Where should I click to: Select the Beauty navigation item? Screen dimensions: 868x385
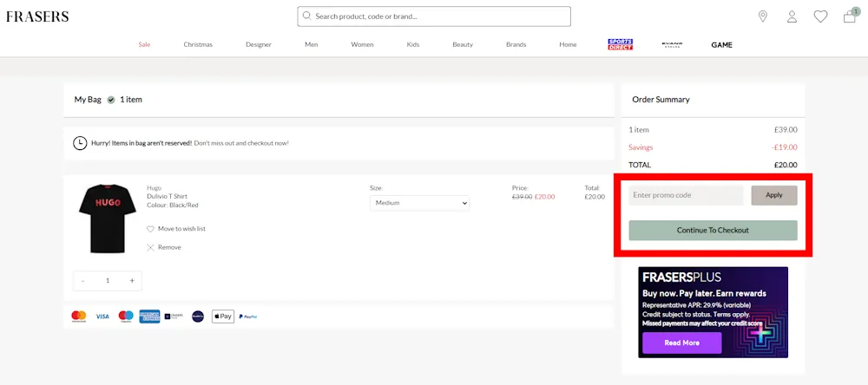[x=463, y=44]
